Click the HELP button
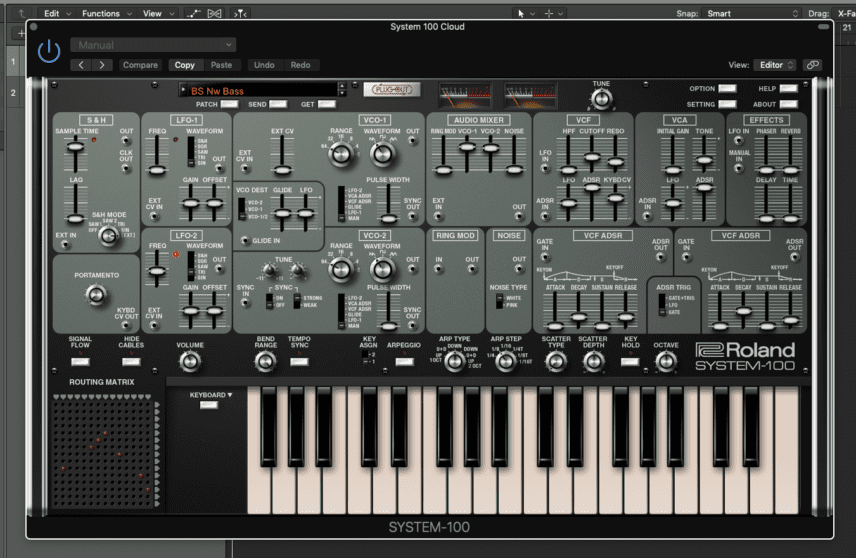 click(788, 88)
